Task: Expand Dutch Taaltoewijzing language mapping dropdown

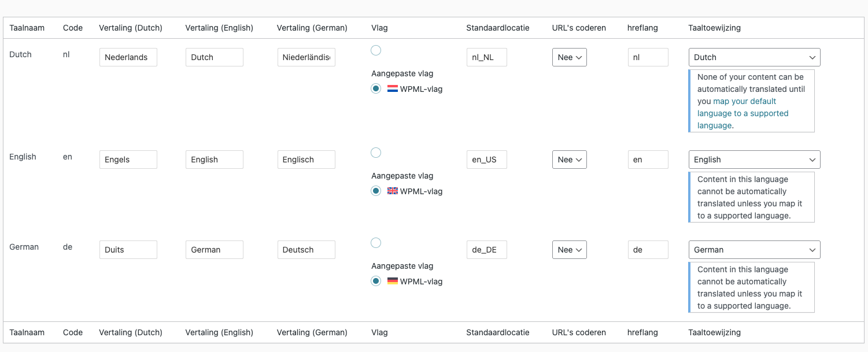Action: point(754,57)
